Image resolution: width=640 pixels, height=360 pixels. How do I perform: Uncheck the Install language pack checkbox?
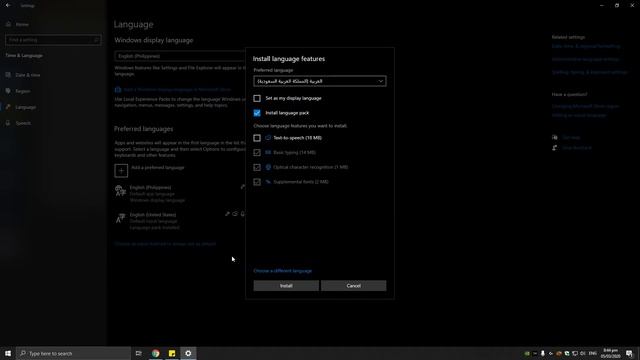pyautogui.click(x=257, y=113)
